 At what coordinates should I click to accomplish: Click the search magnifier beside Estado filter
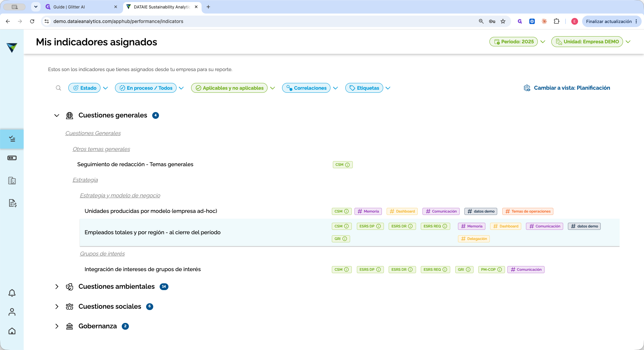tap(59, 88)
